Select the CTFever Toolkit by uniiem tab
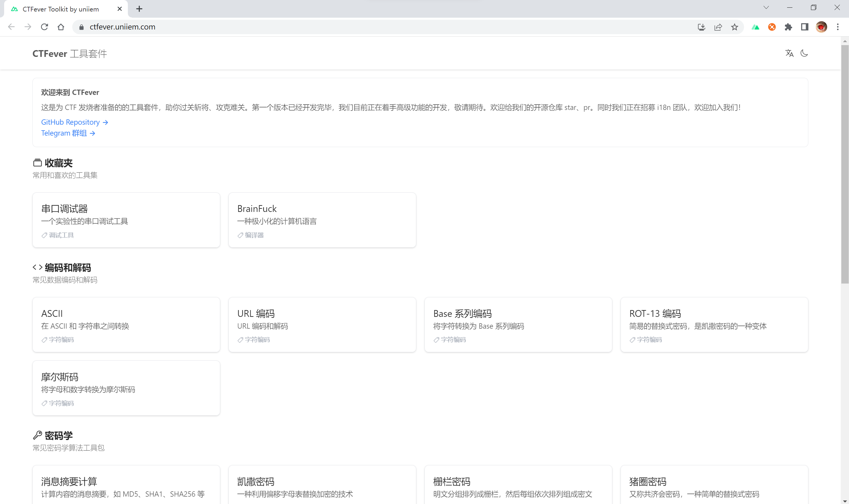 point(66,9)
